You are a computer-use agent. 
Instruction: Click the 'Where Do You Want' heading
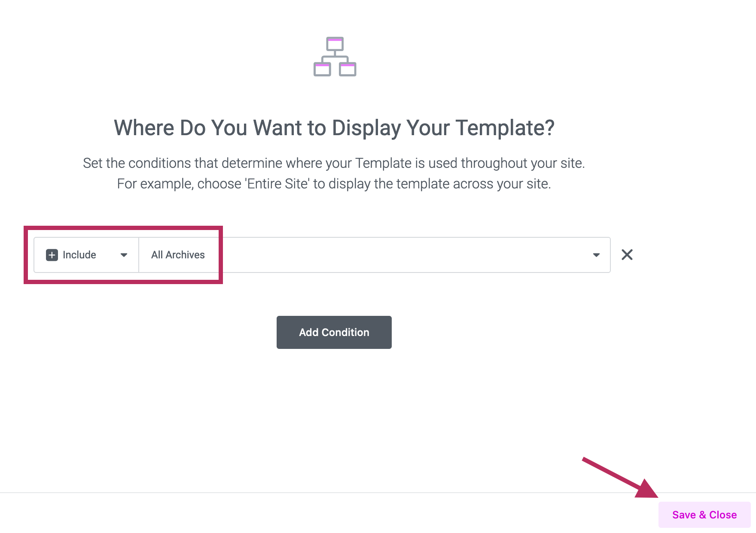coord(334,128)
